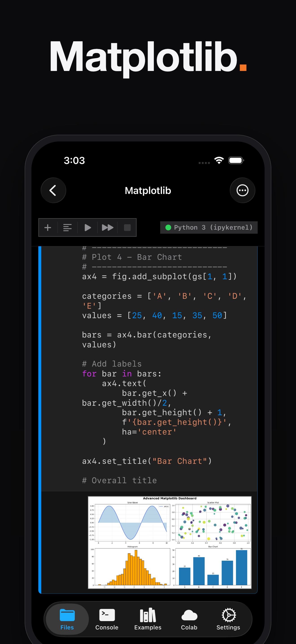Click the '# Add labels' comment
The width and height of the screenshot is (296, 644).
(x=112, y=364)
